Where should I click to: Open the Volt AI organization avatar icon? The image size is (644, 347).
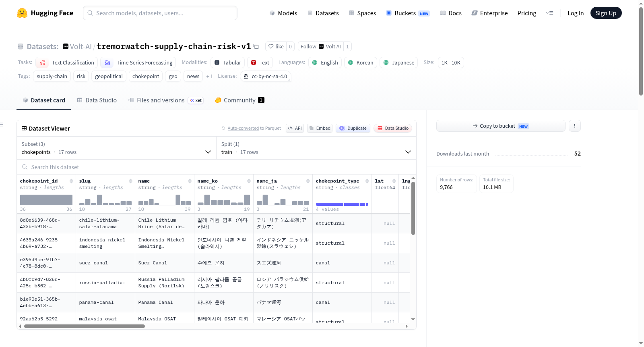tap(321, 46)
